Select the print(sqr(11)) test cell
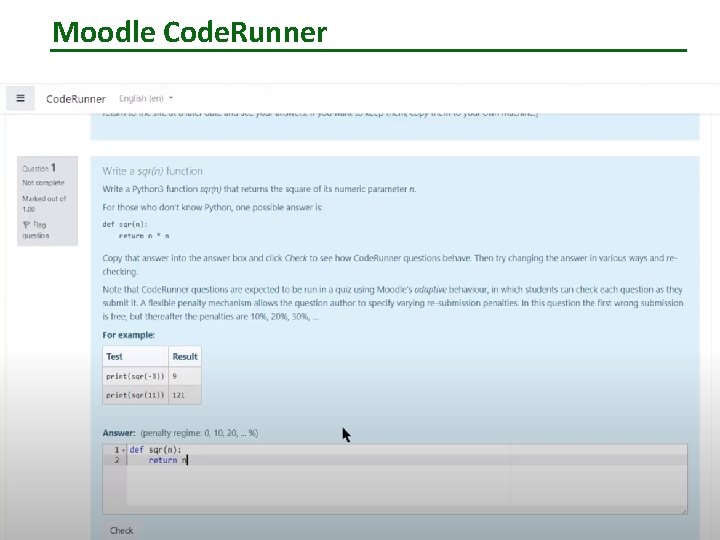The height and width of the screenshot is (540, 720). 135,395
